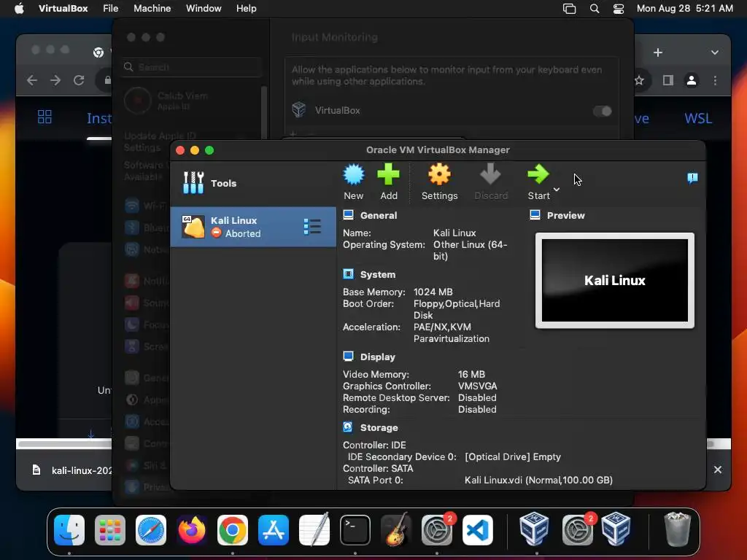Open the Display section header

pyautogui.click(x=377, y=357)
